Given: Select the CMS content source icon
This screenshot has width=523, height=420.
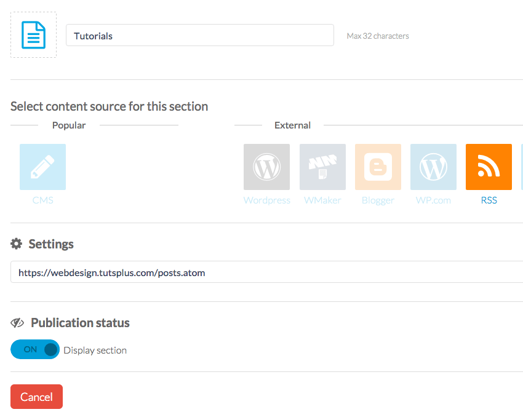Looking at the screenshot, I should [42, 167].
